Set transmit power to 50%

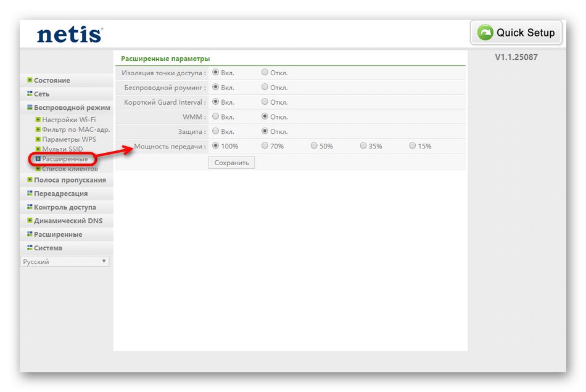point(314,145)
